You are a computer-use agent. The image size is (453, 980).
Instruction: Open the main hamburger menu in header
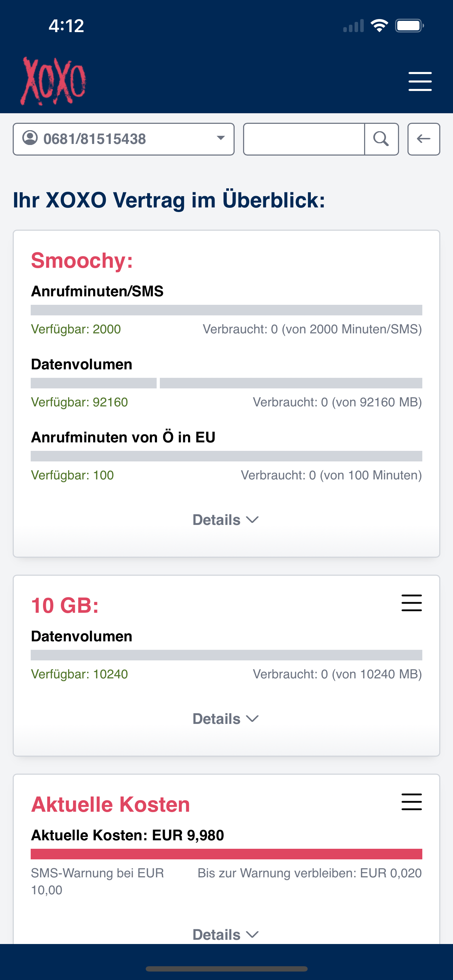tap(420, 81)
